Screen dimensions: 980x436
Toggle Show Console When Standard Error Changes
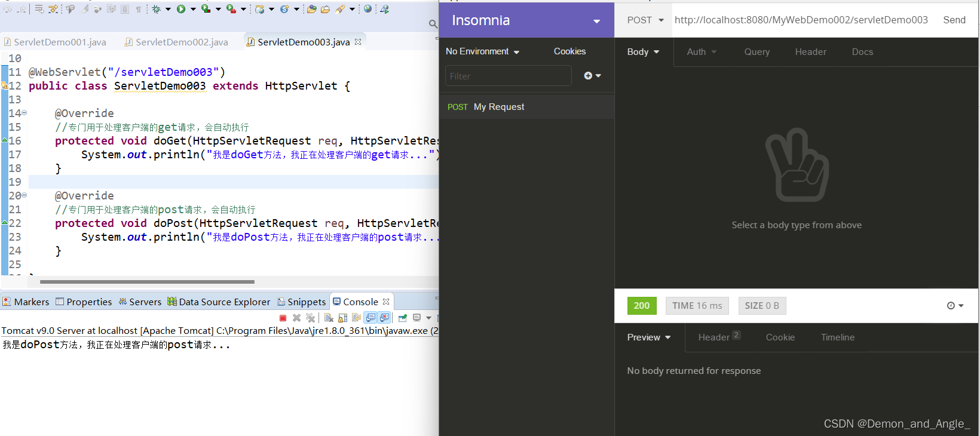(384, 318)
